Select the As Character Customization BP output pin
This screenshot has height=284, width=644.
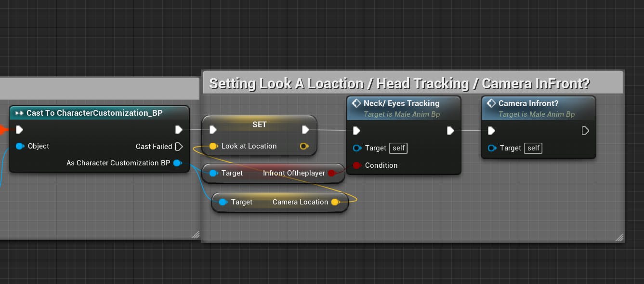[x=177, y=163]
